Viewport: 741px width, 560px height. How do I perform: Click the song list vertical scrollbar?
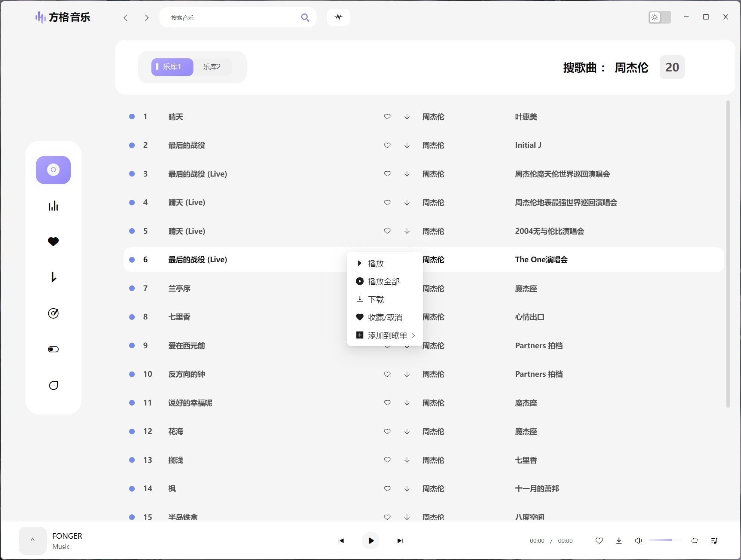point(728,254)
